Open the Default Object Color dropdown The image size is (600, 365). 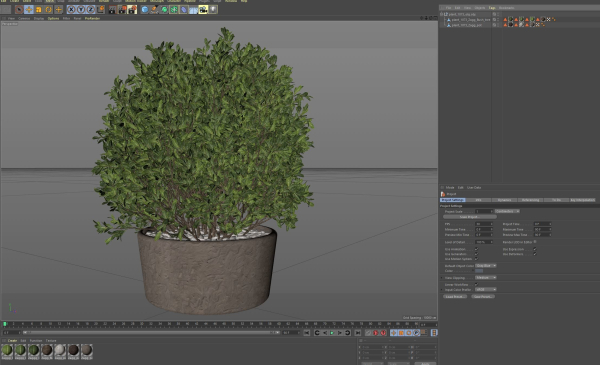pyautogui.click(x=486, y=266)
